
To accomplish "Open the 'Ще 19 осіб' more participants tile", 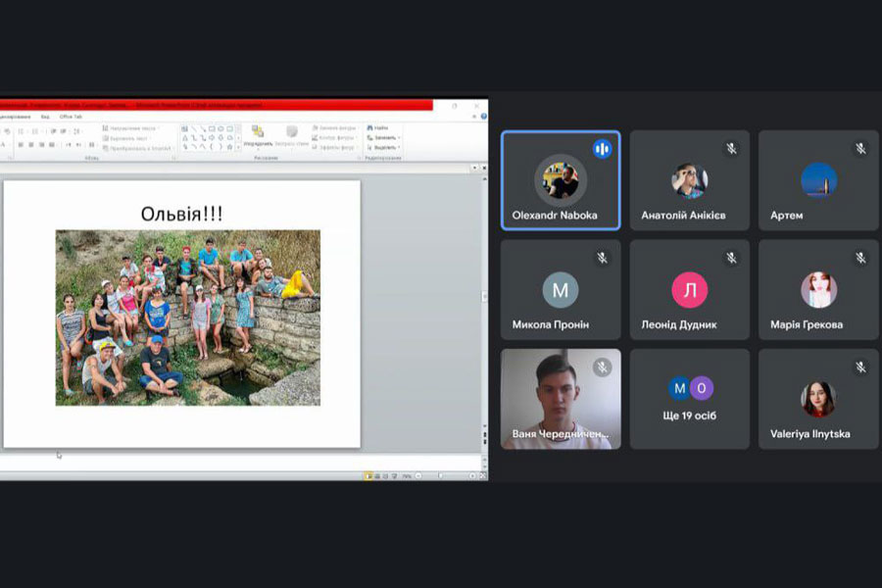I will coord(689,400).
